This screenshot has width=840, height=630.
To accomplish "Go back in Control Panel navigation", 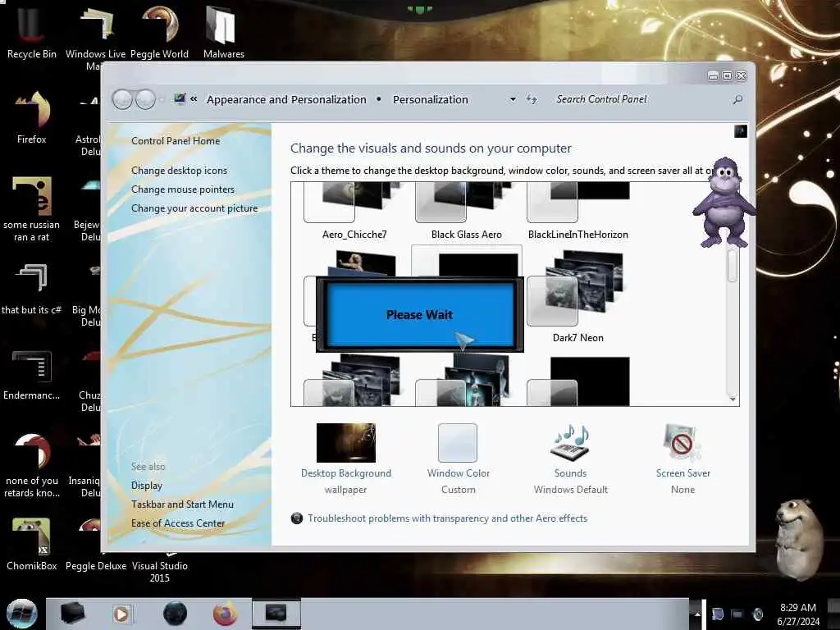I will pyautogui.click(x=123, y=99).
